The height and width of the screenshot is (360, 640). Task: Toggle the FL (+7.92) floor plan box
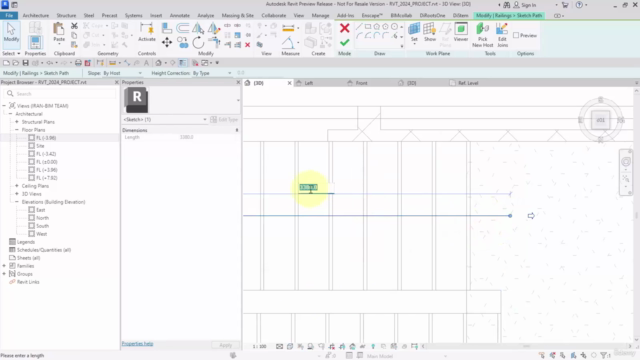[31, 178]
